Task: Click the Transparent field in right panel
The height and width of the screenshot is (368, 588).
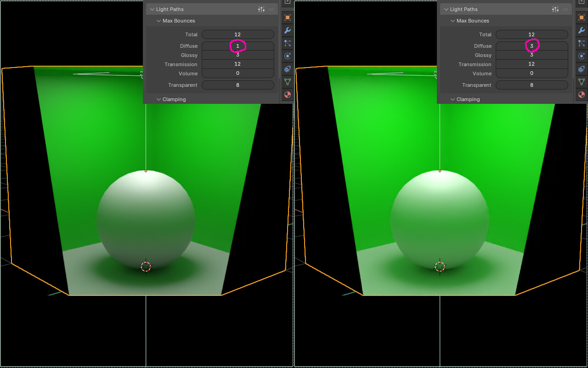Action: [532, 85]
